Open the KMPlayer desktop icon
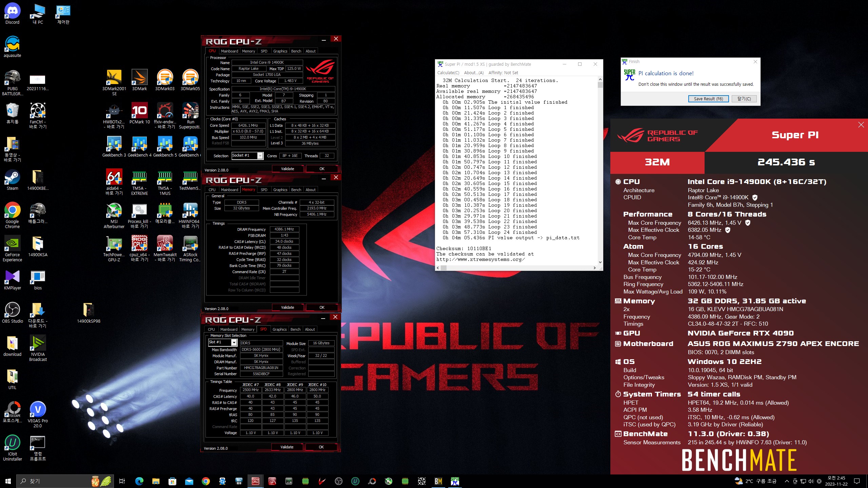This screenshot has height=488, width=868. coord(12,279)
